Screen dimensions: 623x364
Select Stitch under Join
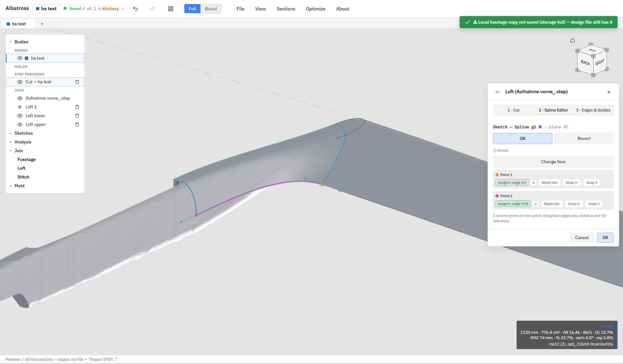point(23,177)
